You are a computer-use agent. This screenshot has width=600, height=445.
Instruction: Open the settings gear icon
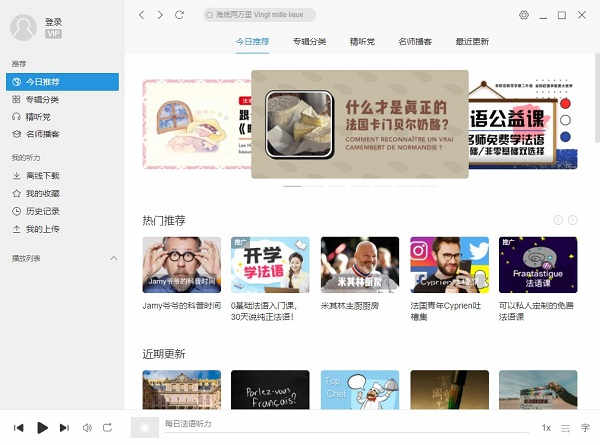pyautogui.click(x=524, y=15)
